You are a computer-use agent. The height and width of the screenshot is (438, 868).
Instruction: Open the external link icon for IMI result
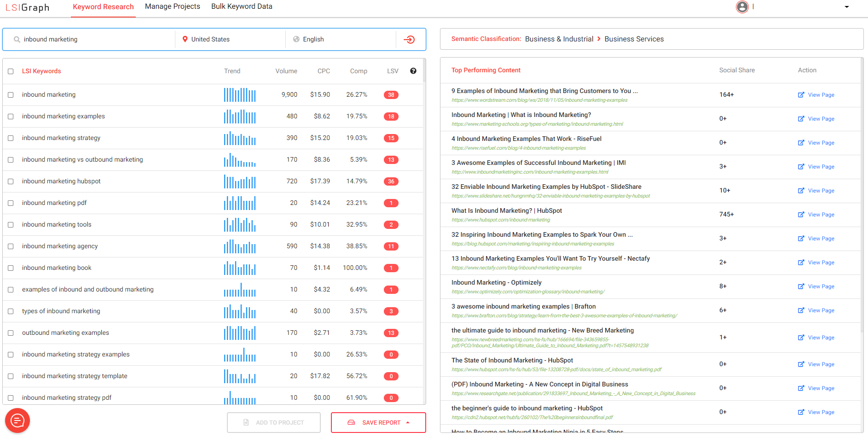click(801, 167)
